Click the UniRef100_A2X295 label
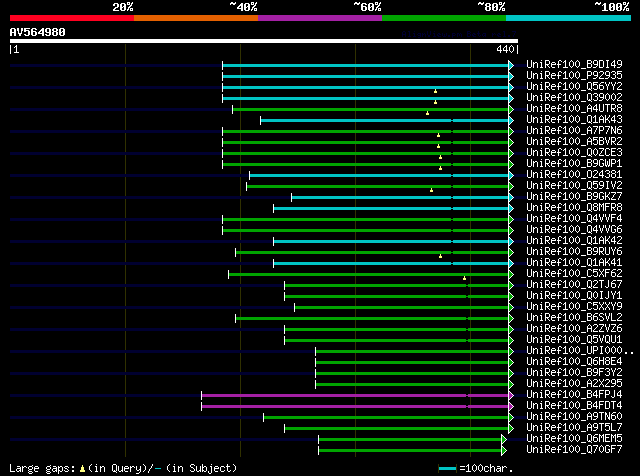The width and height of the screenshot is (640, 476). (x=574, y=384)
